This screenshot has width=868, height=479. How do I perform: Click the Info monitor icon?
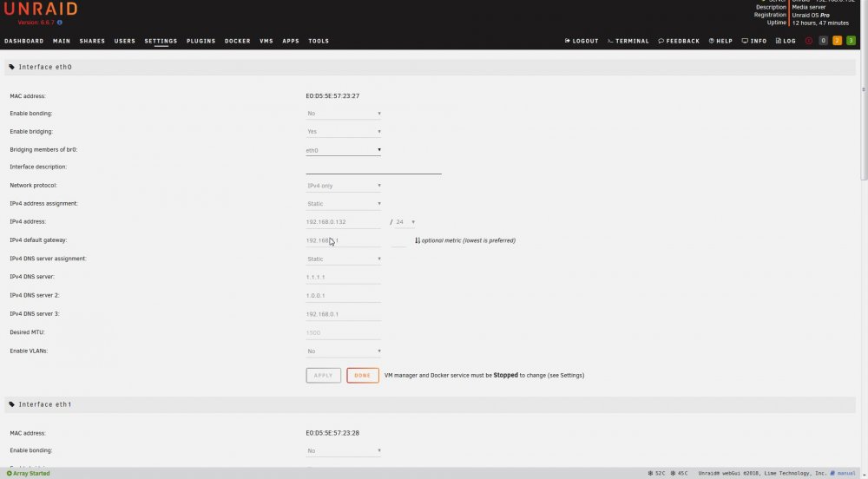click(x=745, y=41)
